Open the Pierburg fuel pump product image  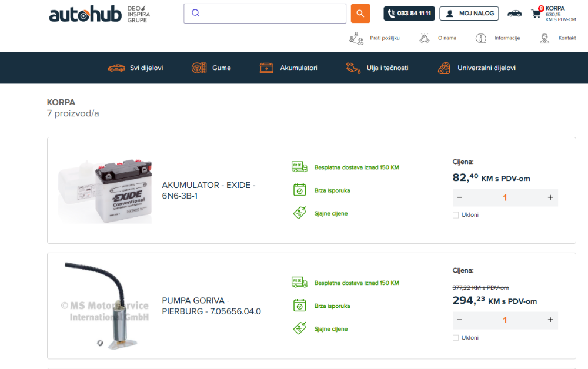(105, 306)
